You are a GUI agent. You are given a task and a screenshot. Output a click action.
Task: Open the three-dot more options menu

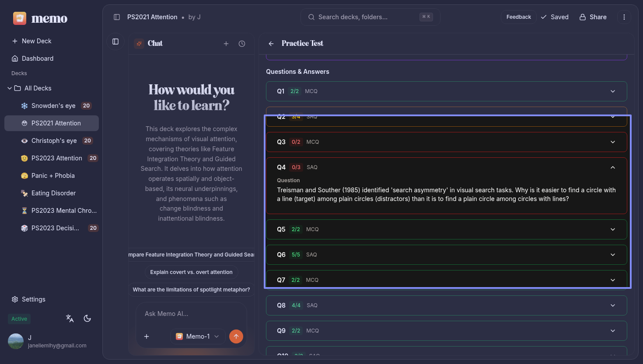[624, 17]
